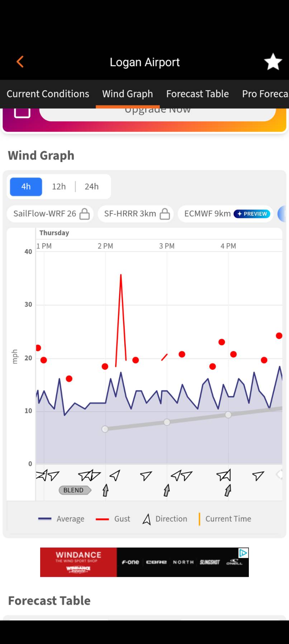
Task: Switch graph to 24h range
Action: 91,186
